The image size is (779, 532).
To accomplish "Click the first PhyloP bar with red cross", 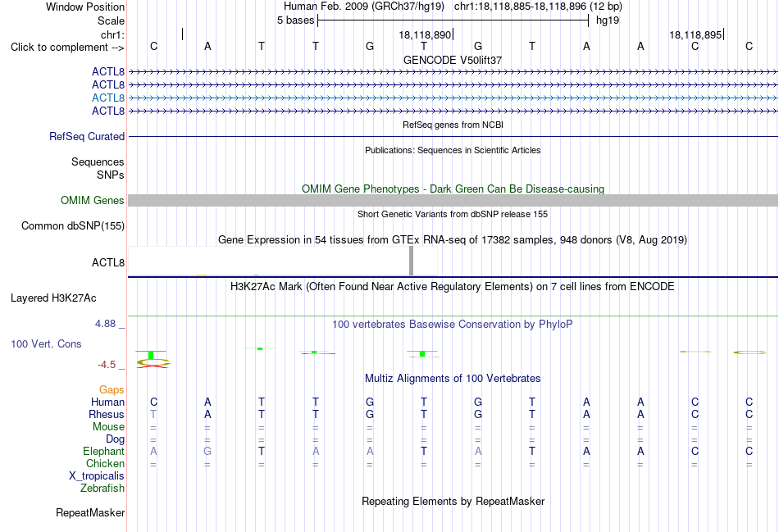I will tap(152, 359).
